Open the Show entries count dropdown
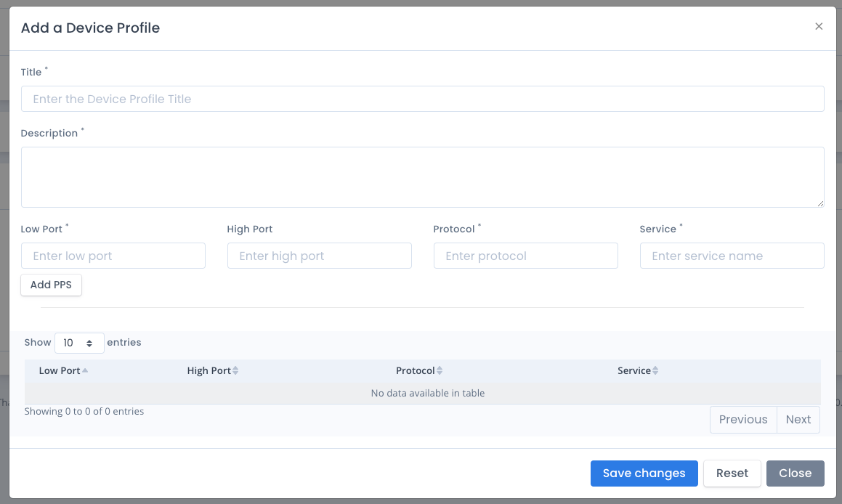 [79, 343]
